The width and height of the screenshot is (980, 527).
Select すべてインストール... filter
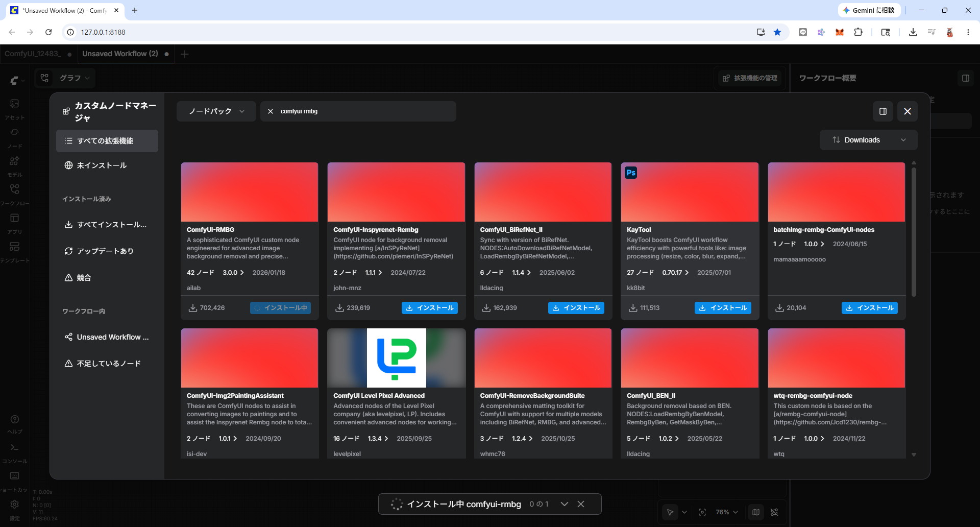tap(107, 225)
